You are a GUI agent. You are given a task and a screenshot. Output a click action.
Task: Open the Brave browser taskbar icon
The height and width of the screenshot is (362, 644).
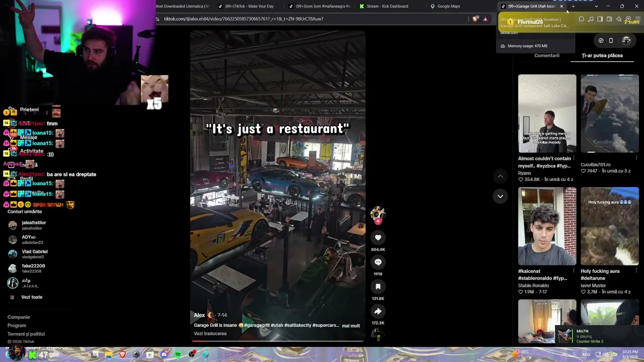tap(122, 355)
